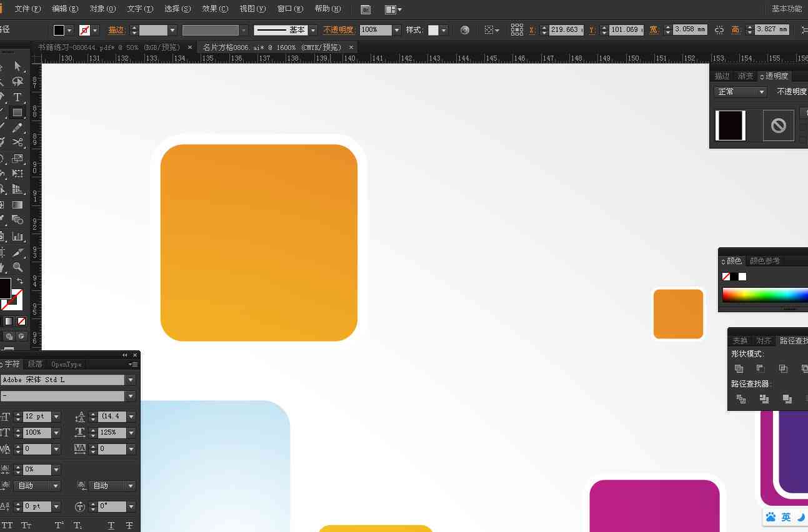Pick the Scissors tool

coord(17,143)
